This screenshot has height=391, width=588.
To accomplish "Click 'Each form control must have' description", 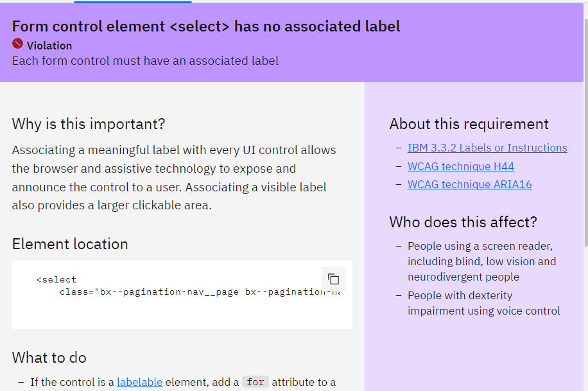I will coord(145,61).
